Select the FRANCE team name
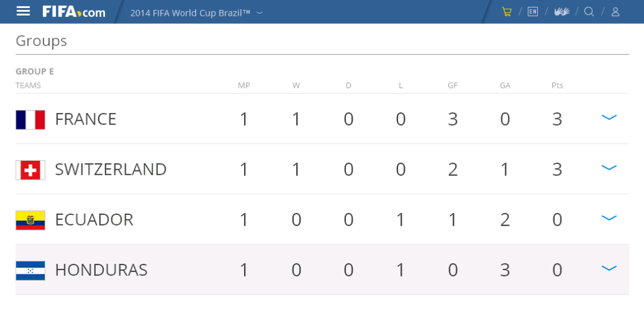Image resolution: width=644 pixels, height=321 pixels. 86,119
